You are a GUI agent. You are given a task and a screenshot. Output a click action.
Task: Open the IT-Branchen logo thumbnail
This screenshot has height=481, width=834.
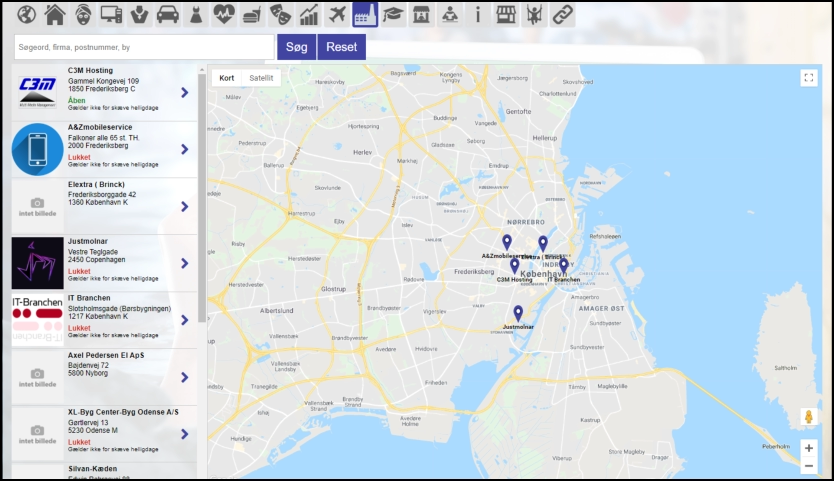(x=37, y=320)
